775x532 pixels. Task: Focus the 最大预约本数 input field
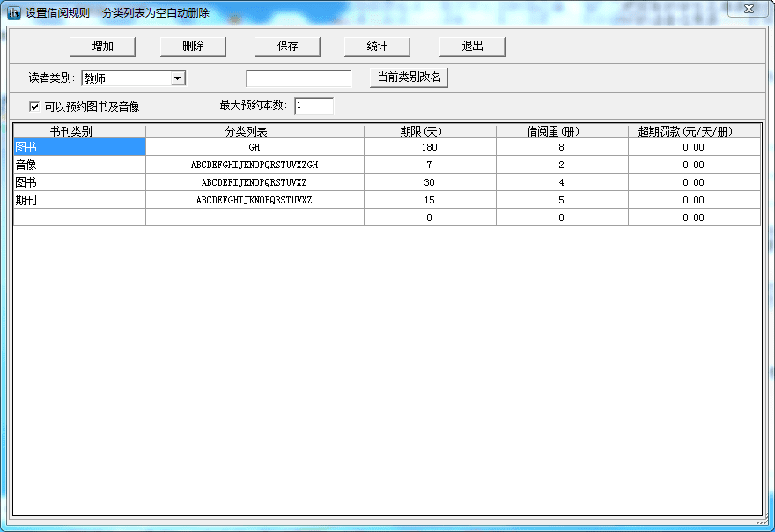point(314,106)
